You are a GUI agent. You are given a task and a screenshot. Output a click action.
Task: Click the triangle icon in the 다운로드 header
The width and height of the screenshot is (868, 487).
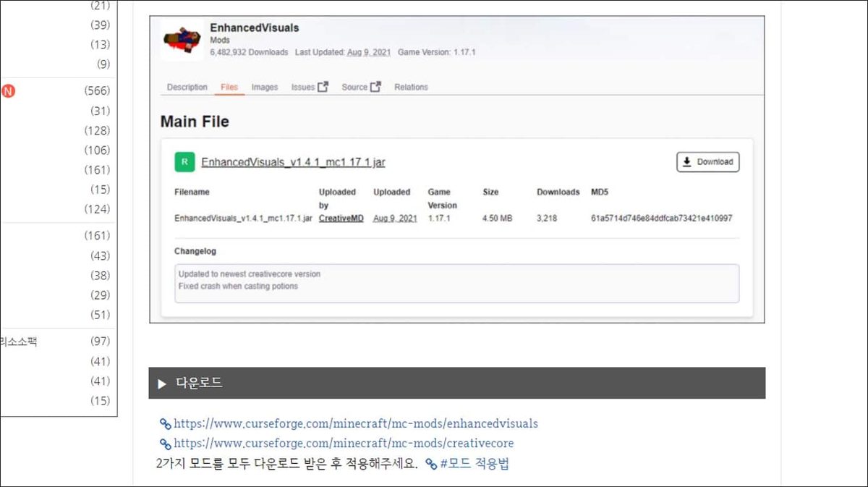[162, 384]
